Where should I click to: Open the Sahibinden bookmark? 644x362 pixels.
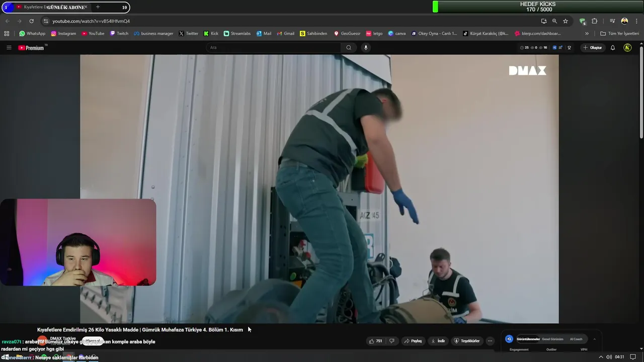point(313,34)
